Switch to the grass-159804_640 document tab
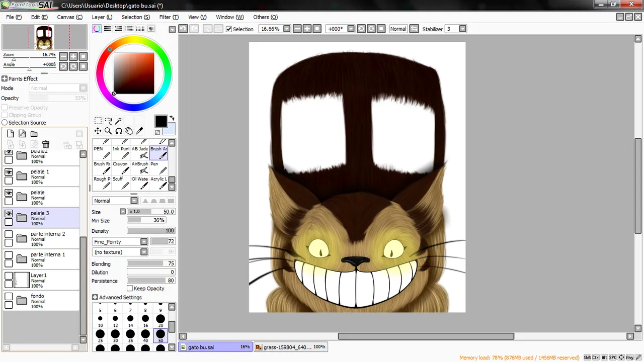Image resolution: width=644 pixels, height=362 pixels. coord(291,347)
